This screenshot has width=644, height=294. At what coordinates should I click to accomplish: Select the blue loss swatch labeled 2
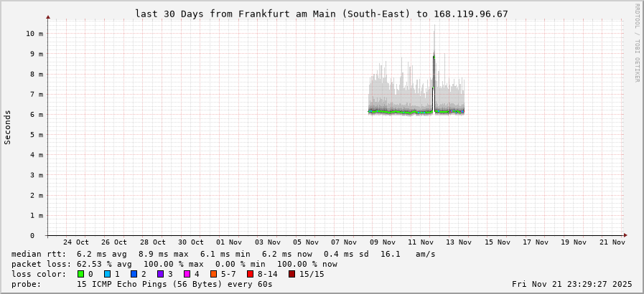pos(134,274)
